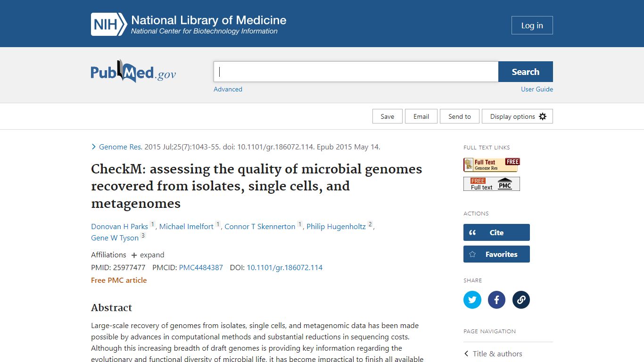Click the Free PMC article label

[x=119, y=280]
